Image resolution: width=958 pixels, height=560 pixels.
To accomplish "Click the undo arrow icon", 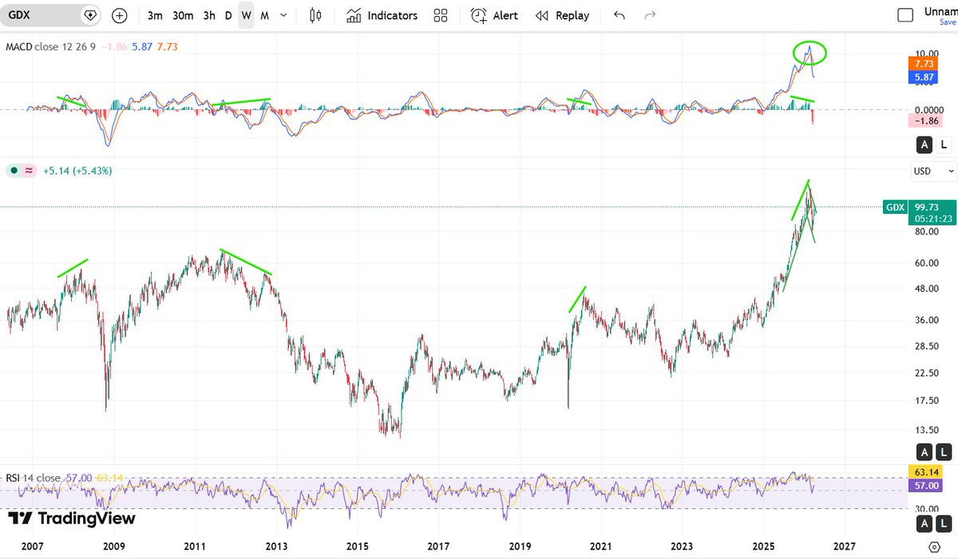I will (x=620, y=15).
